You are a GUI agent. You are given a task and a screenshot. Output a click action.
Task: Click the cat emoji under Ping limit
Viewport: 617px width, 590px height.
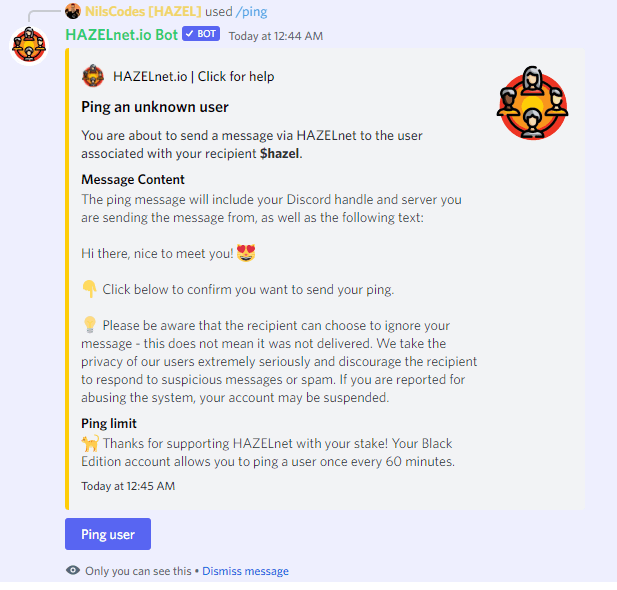90,443
